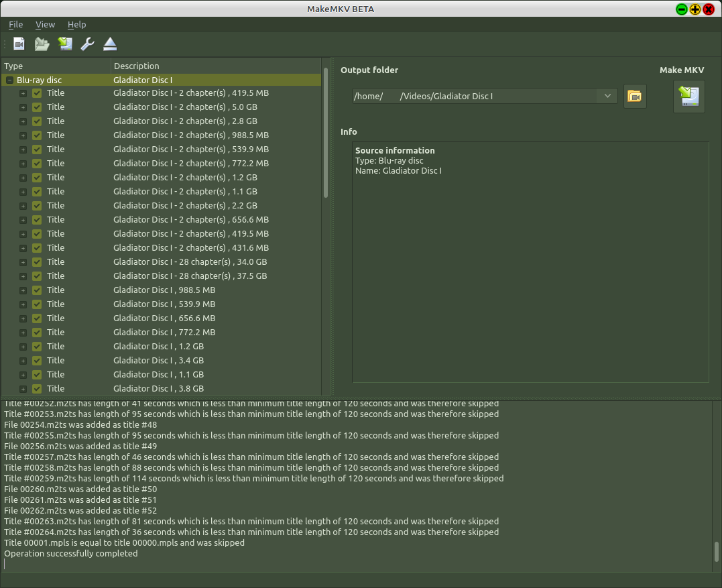This screenshot has width=722, height=588.
Task: Click the Type column header
Action: [56, 66]
